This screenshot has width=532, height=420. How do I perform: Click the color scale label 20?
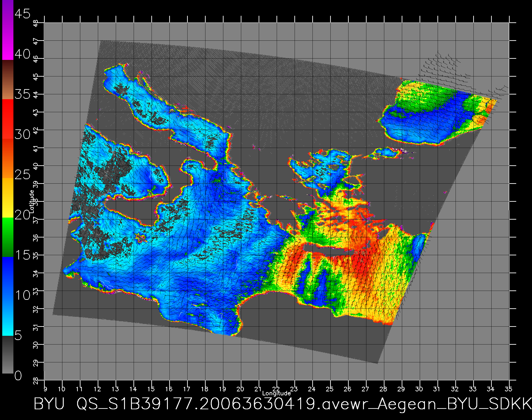coord(22,215)
